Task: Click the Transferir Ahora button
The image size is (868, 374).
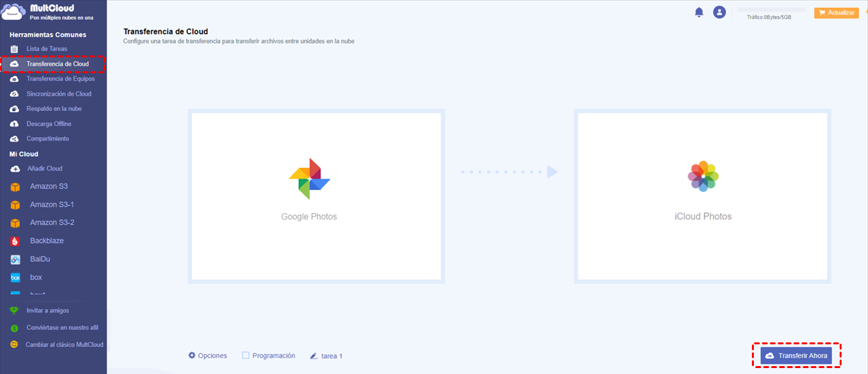Action: [797, 356]
